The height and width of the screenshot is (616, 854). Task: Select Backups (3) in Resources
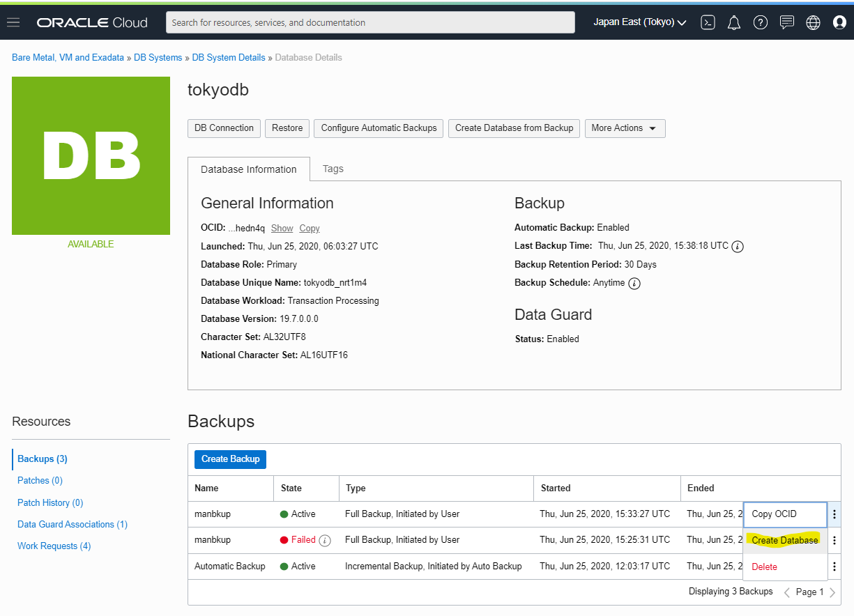click(x=43, y=459)
